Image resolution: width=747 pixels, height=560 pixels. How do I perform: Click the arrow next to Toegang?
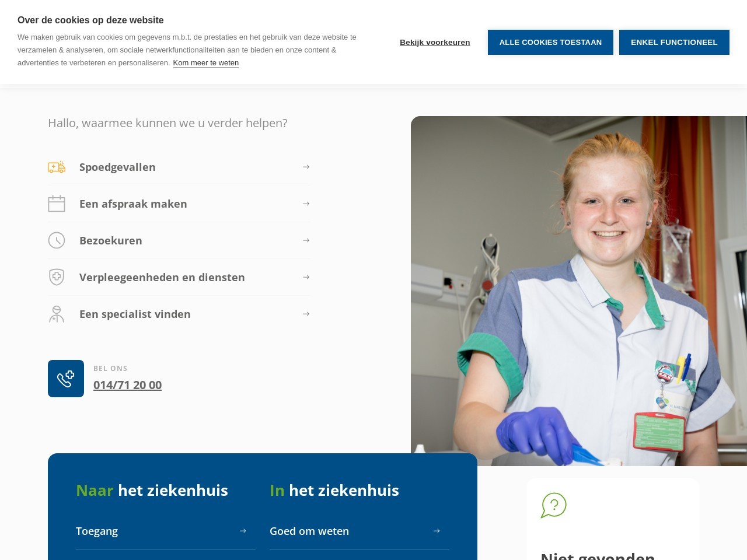pos(243,531)
